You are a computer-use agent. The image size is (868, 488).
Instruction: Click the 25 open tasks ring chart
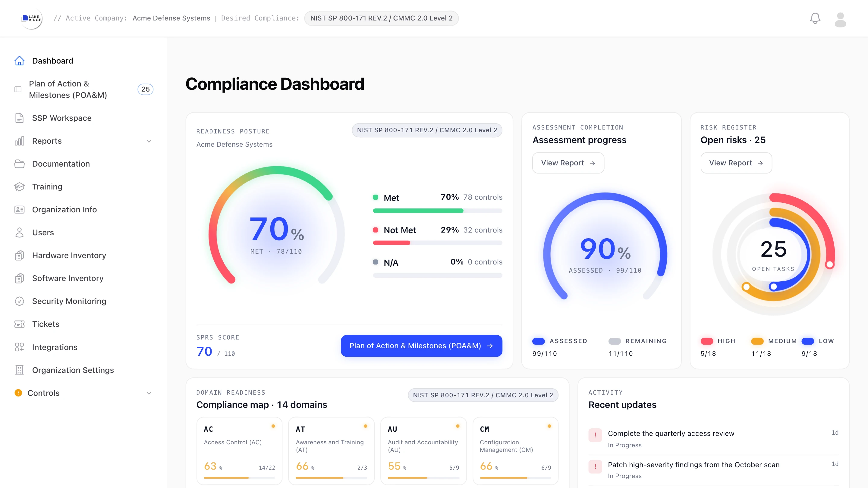click(x=774, y=254)
